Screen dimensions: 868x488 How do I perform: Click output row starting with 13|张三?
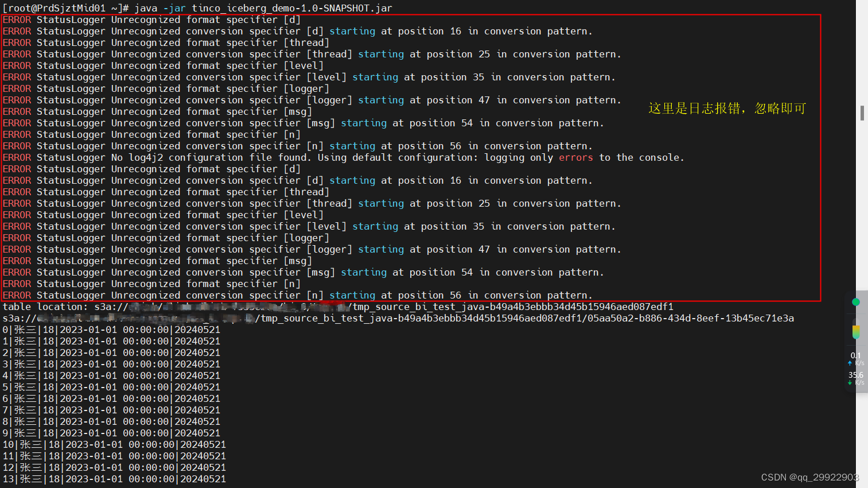point(114,479)
